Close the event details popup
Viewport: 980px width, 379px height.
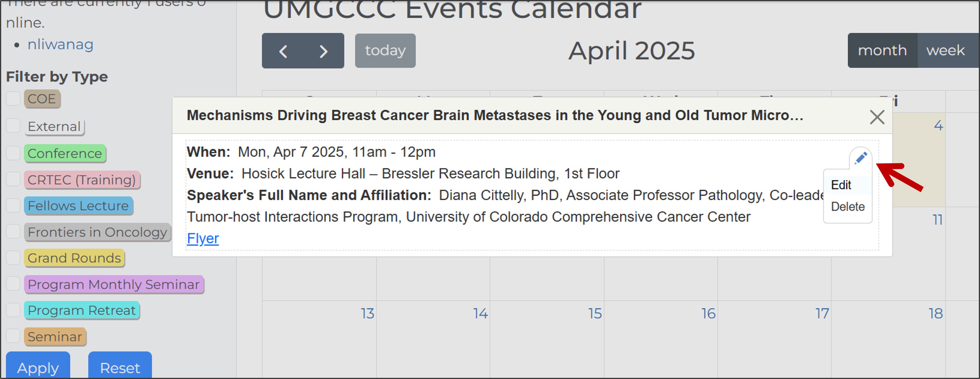click(x=877, y=117)
